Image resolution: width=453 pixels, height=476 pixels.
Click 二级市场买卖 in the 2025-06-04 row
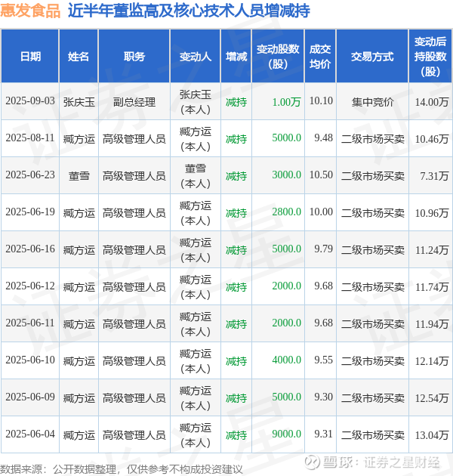point(373,435)
